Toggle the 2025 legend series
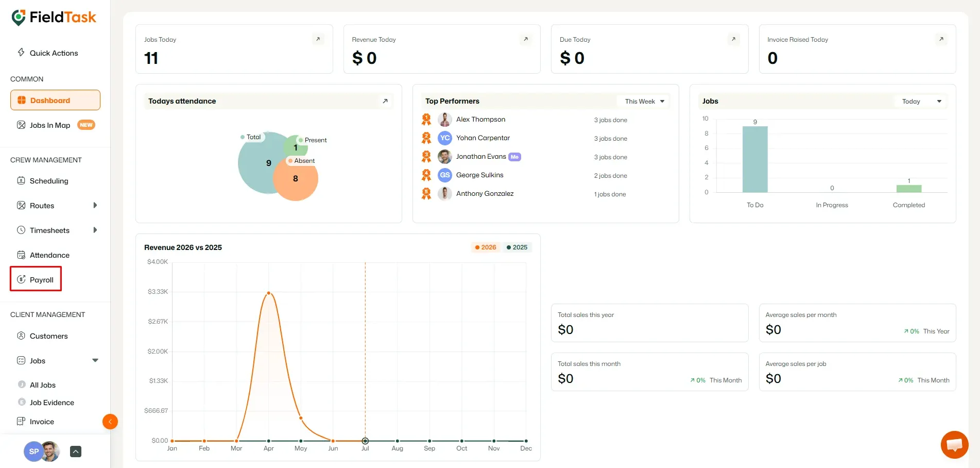 pyautogui.click(x=517, y=247)
